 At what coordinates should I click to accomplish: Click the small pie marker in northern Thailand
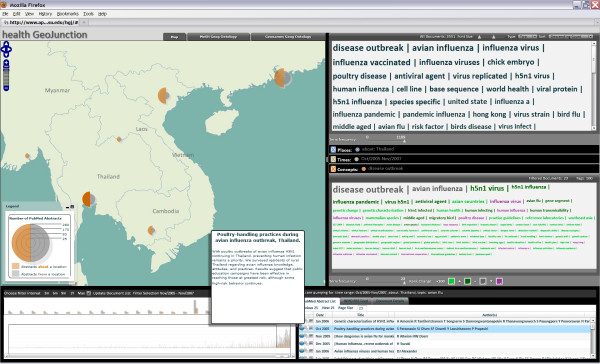click(x=119, y=139)
